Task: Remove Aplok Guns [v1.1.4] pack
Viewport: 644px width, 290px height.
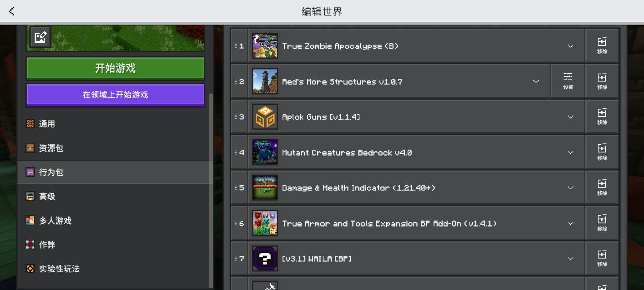Action: [602, 117]
